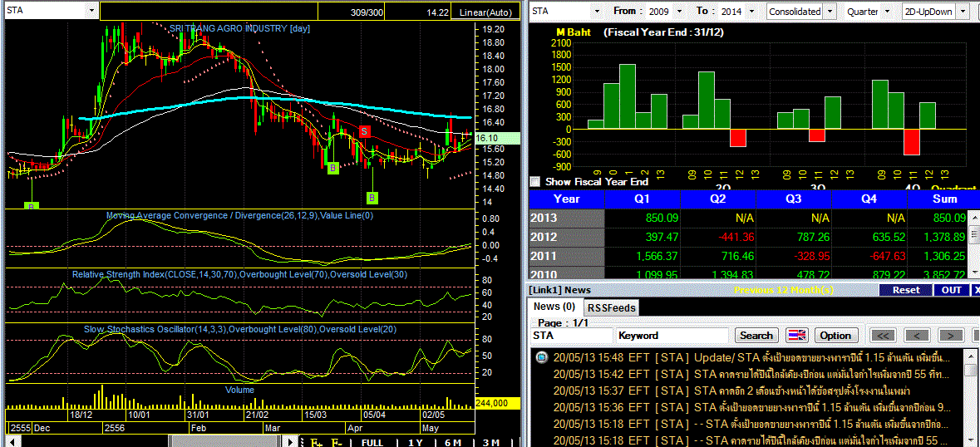Click the Q4 column header

(869, 199)
